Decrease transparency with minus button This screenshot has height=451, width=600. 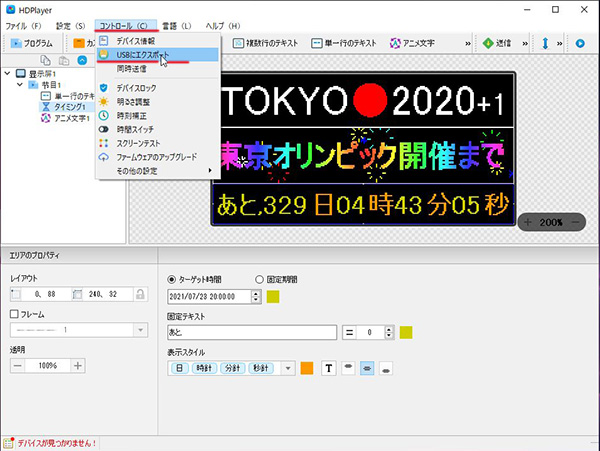point(18,366)
